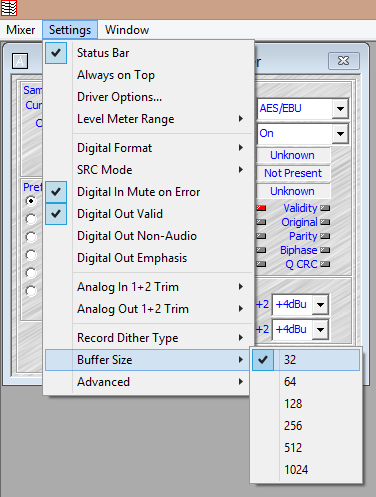Click the A icon in window corner

point(20,61)
